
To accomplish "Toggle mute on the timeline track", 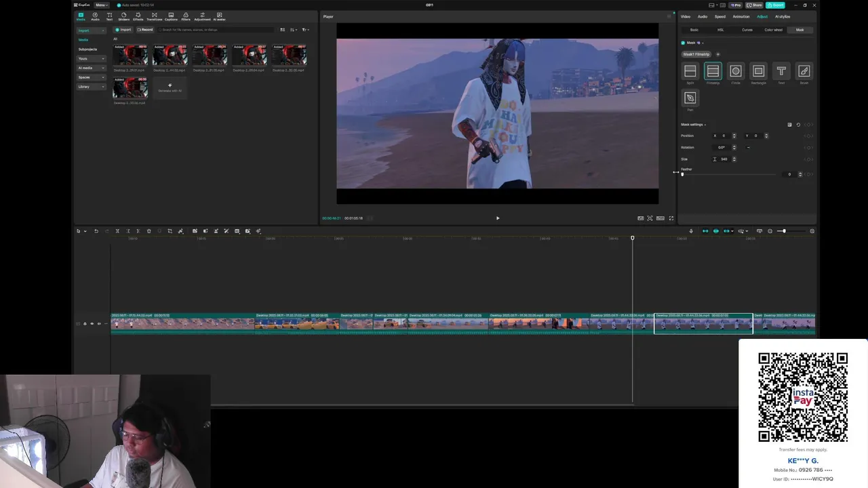I will click(99, 324).
